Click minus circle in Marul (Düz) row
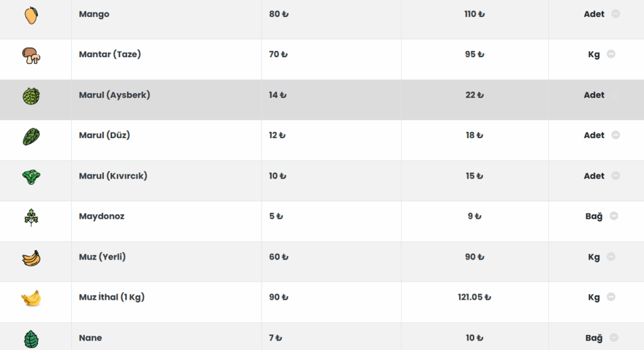 pyautogui.click(x=615, y=135)
